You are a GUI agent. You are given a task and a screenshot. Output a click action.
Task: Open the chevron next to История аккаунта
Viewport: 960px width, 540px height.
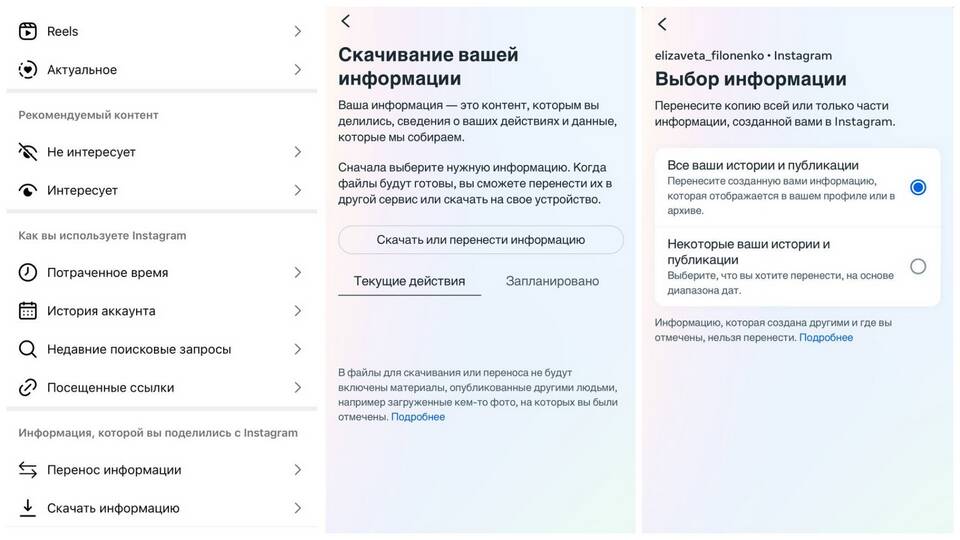tap(297, 311)
